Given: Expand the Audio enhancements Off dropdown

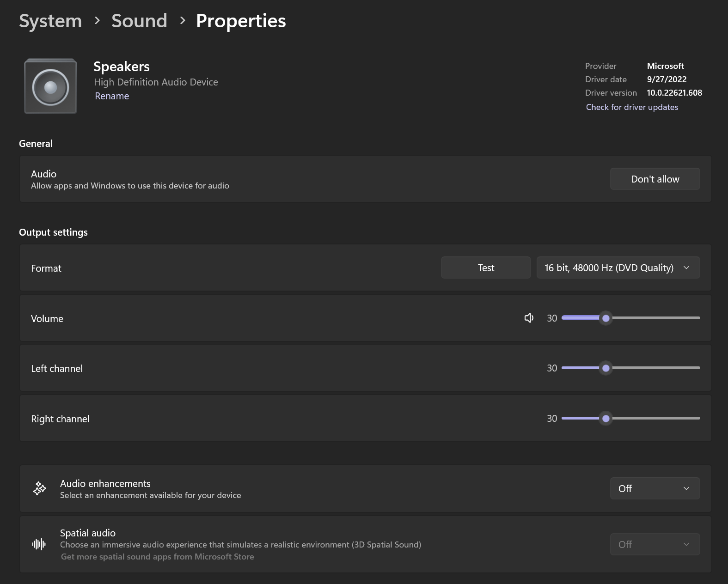Looking at the screenshot, I should [655, 488].
